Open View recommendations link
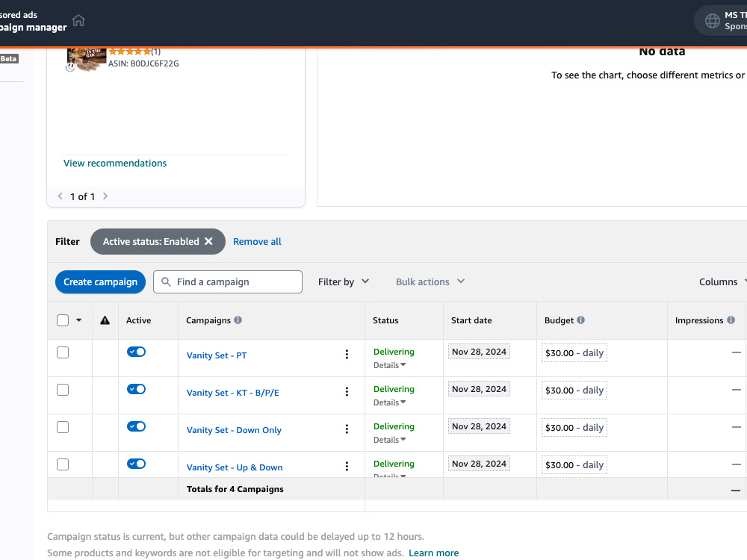Viewport: 747px width, 560px height. point(115,163)
